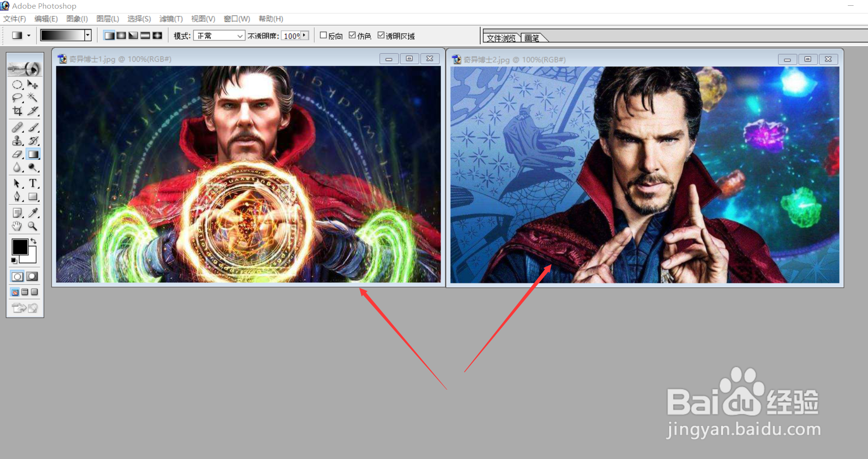This screenshot has height=459, width=868.
Task: Reset to default black and white colors
Action: [x=14, y=261]
